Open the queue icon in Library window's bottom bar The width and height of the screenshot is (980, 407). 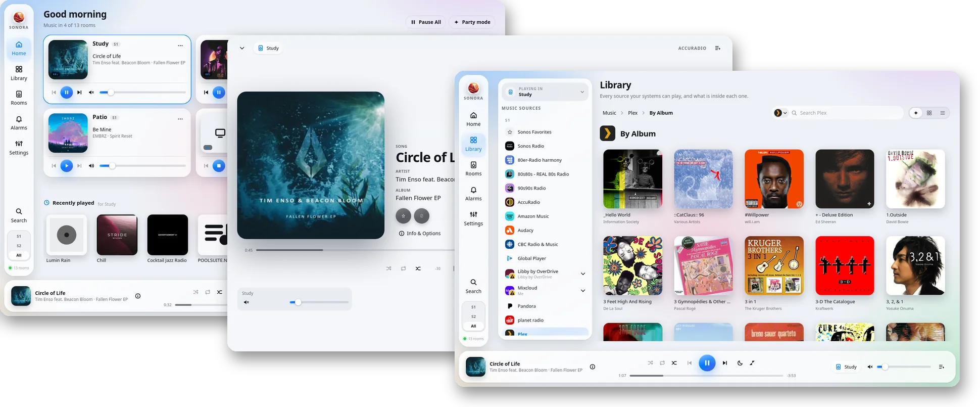(x=941, y=367)
